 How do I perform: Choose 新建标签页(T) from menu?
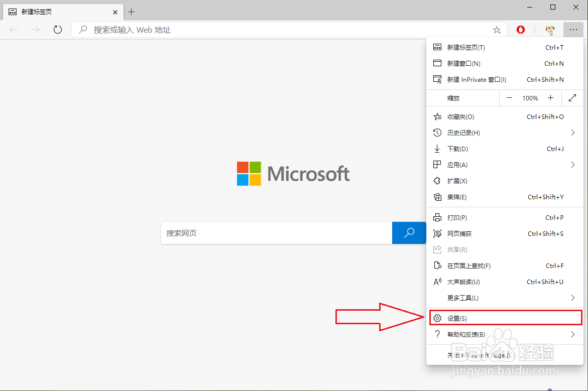pyautogui.click(x=505, y=47)
